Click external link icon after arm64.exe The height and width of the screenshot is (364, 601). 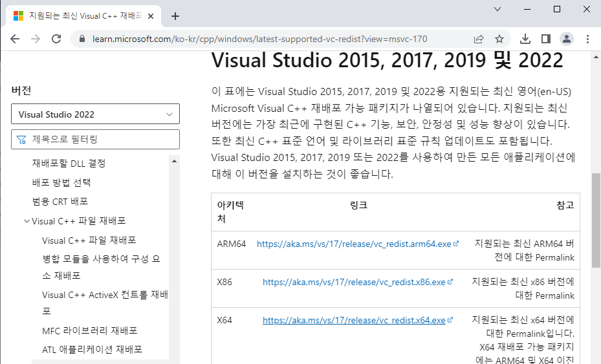pos(455,244)
